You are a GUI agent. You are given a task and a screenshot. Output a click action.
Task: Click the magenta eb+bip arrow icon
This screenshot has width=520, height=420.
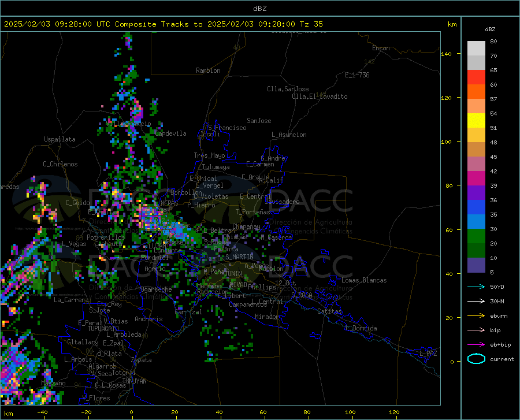pos(476,345)
